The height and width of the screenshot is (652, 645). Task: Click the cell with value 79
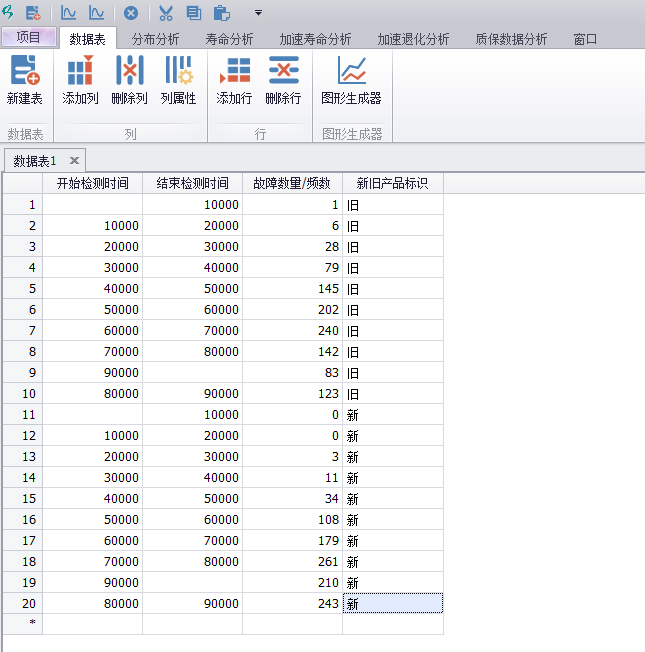click(x=292, y=267)
